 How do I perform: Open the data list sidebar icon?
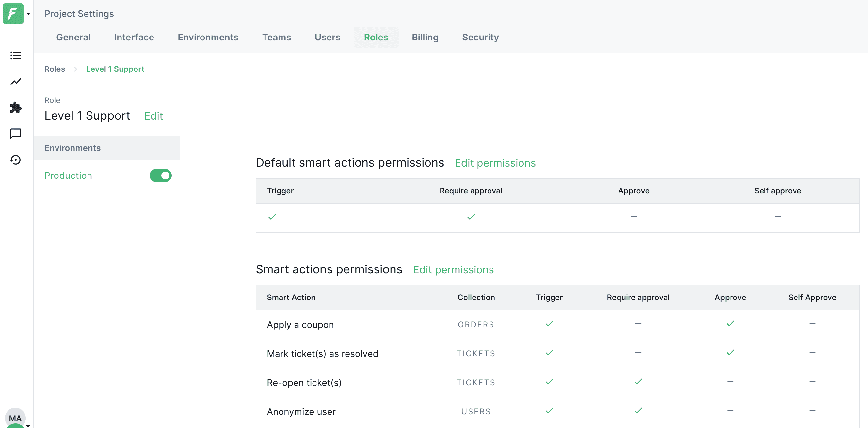[x=15, y=55]
